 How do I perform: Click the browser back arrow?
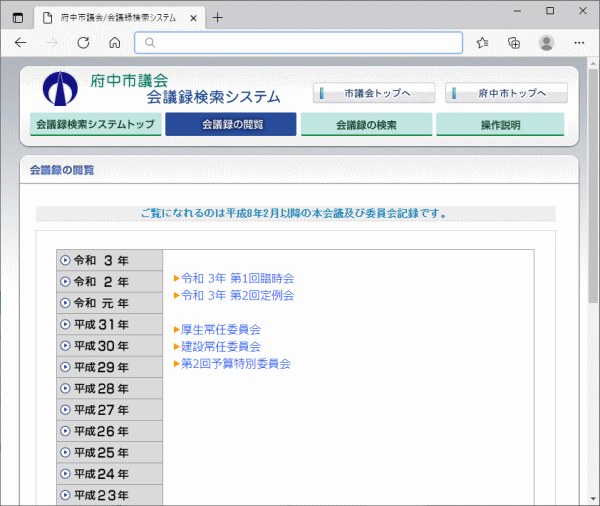pos(21,42)
